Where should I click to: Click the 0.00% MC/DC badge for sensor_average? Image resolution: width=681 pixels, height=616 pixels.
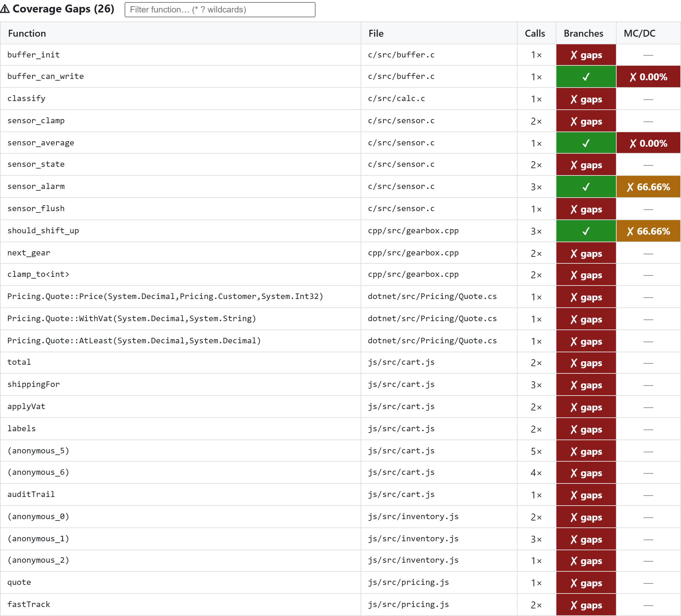coord(648,143)
